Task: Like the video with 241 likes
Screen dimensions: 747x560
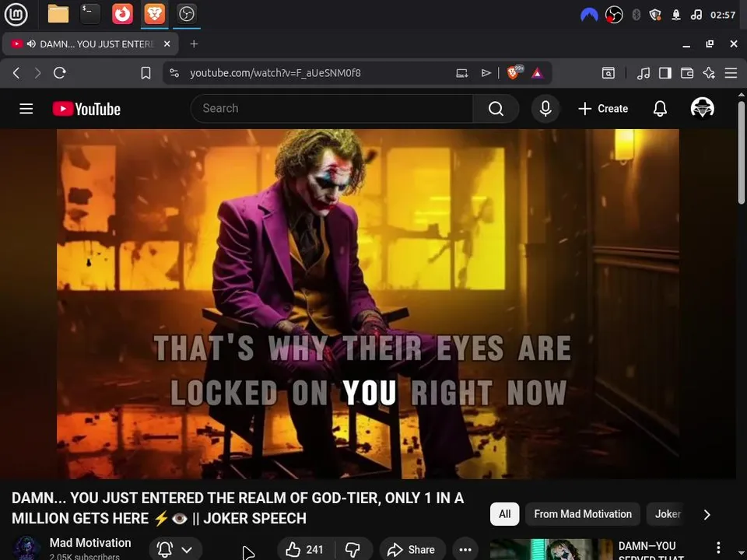Action: tap(305, 550)
